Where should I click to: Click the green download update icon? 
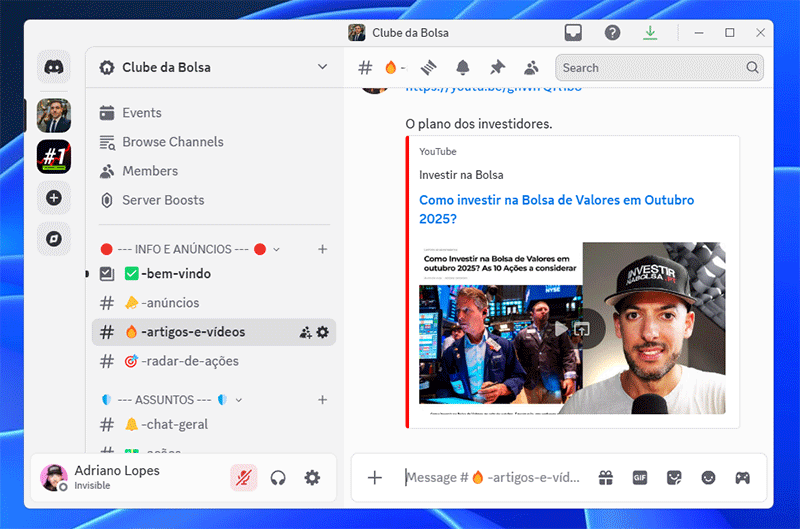(650, 33)
